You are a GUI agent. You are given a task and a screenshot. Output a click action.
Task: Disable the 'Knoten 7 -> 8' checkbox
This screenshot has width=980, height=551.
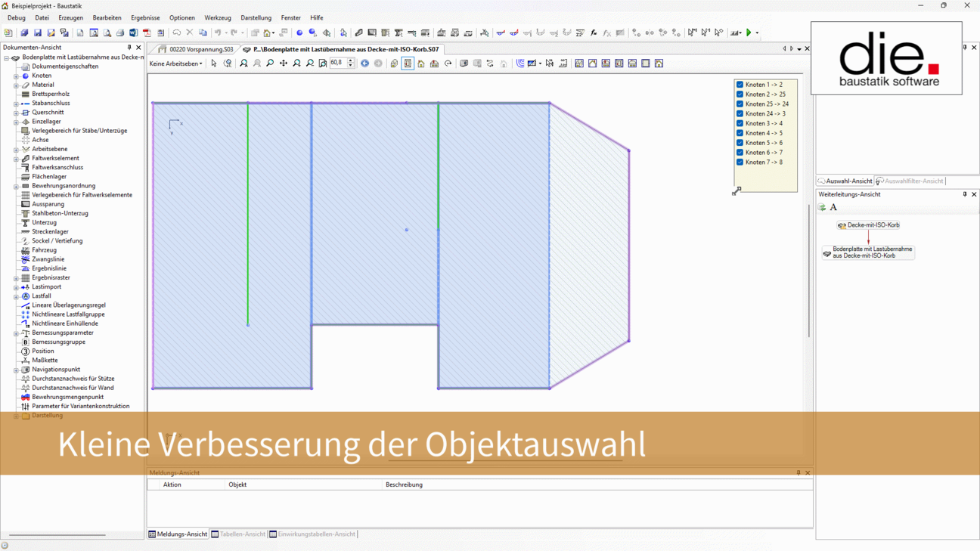click(740, 163)
